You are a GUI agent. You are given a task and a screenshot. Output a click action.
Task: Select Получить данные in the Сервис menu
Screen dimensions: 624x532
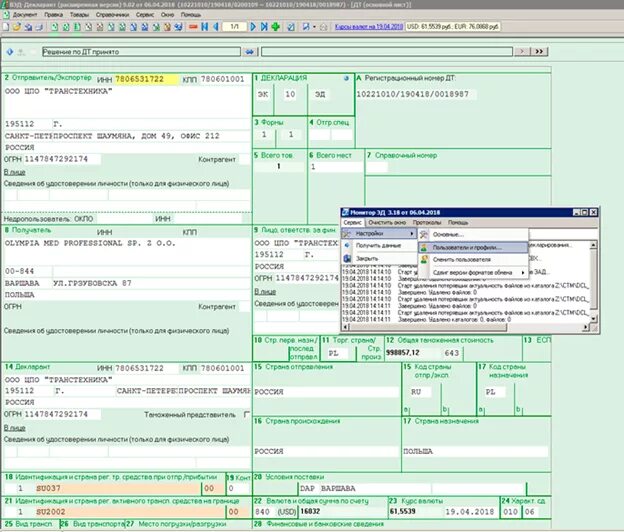378,246
